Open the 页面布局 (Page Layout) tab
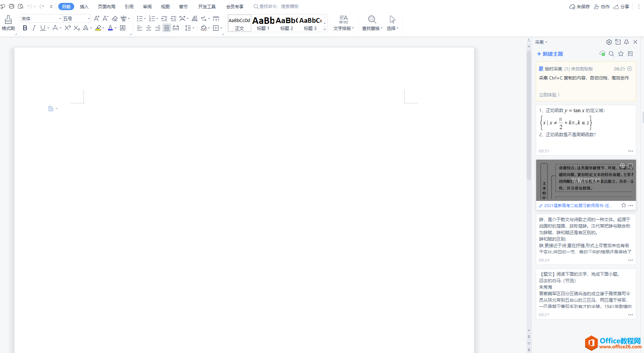 tap(106, 7)
